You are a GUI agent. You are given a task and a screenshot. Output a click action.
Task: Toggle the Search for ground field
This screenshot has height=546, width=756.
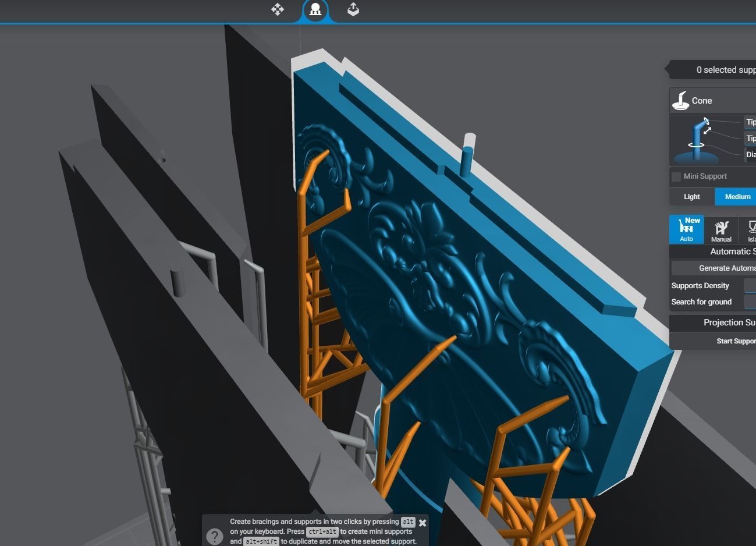pos(750,302)
